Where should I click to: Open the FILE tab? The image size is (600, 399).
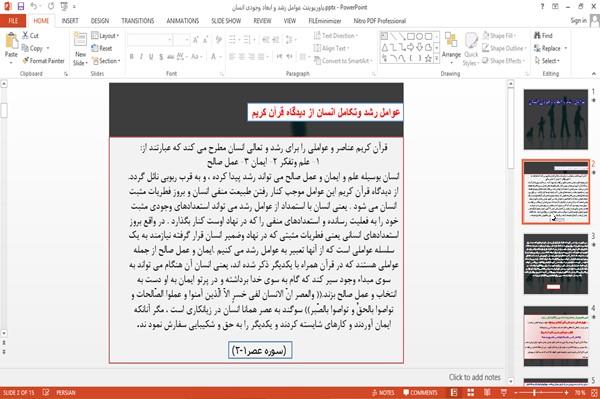pos(13,21)
